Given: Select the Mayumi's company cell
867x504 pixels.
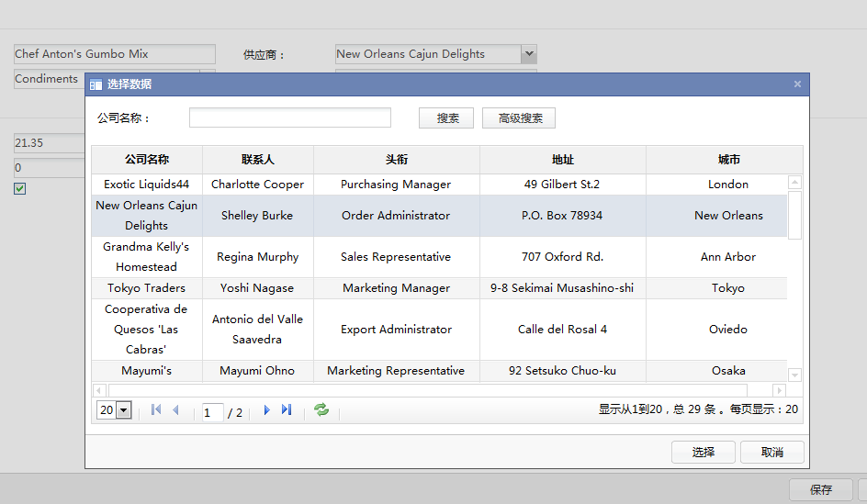Looking at the screenshot, I should point(147,371).
